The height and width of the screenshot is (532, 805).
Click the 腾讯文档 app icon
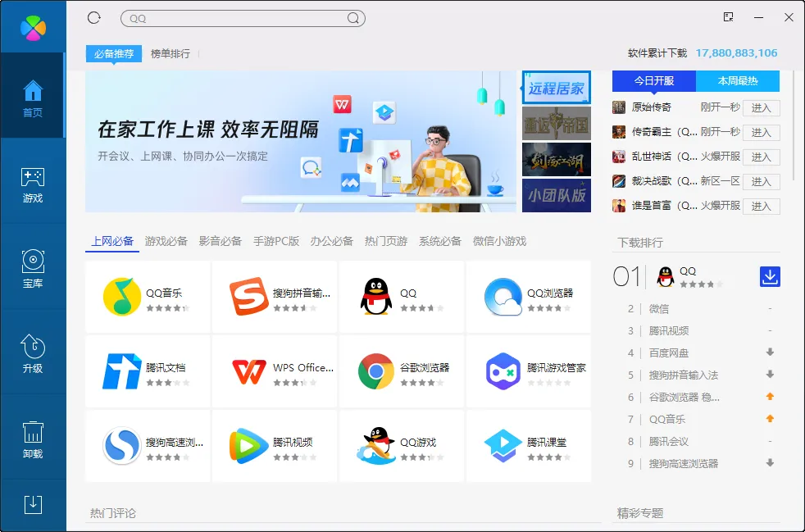121,371
